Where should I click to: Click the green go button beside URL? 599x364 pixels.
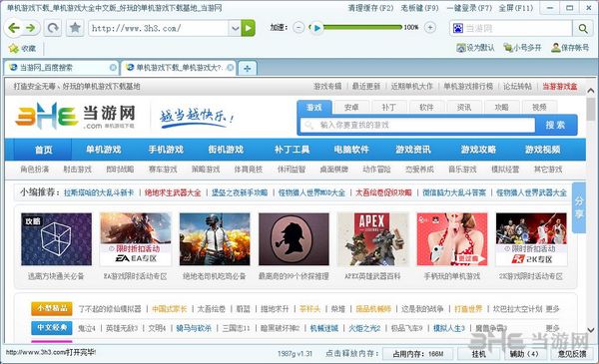[248, 28]
